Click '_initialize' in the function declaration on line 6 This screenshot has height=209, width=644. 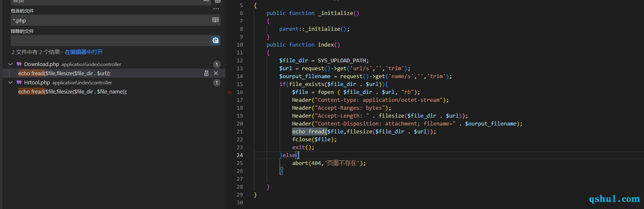(x=335, y=13)
